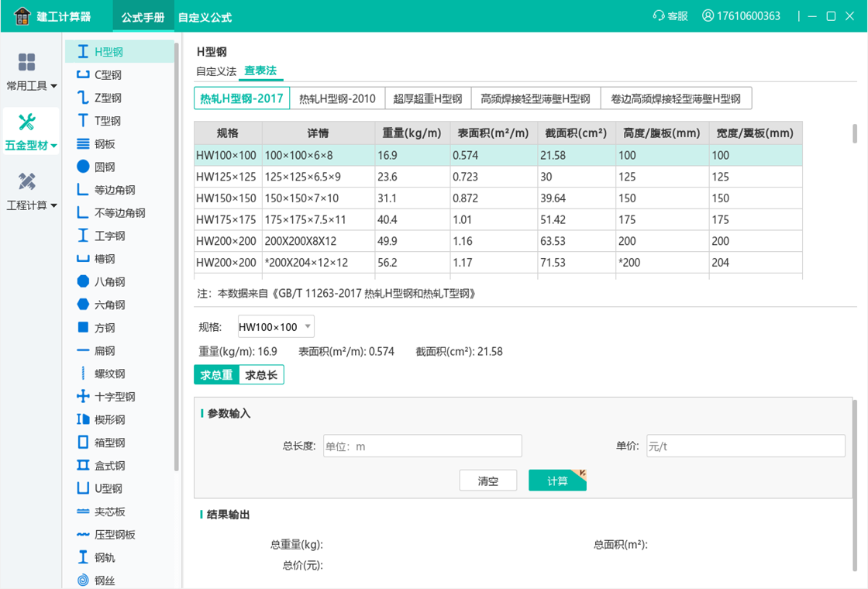Select the Z型钢 profile icon
868x589 pixels.
[82, 98]
